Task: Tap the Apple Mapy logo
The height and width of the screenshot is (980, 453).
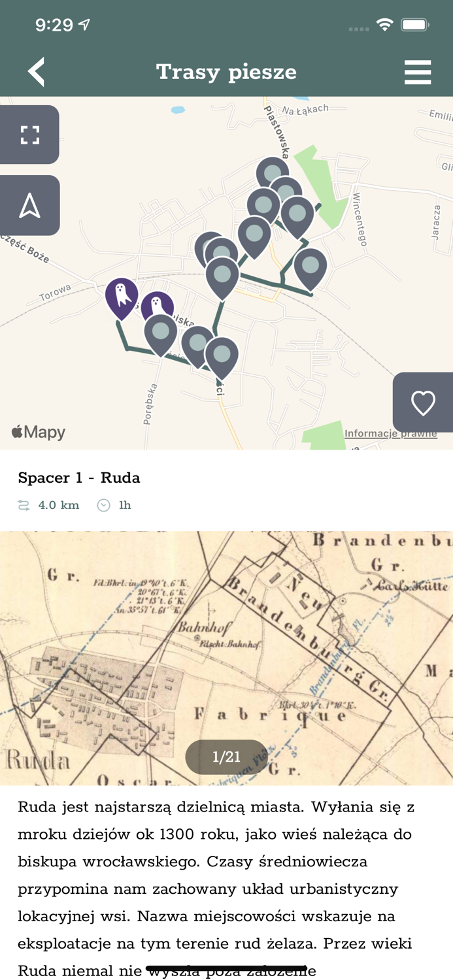Action: [37, 432]
